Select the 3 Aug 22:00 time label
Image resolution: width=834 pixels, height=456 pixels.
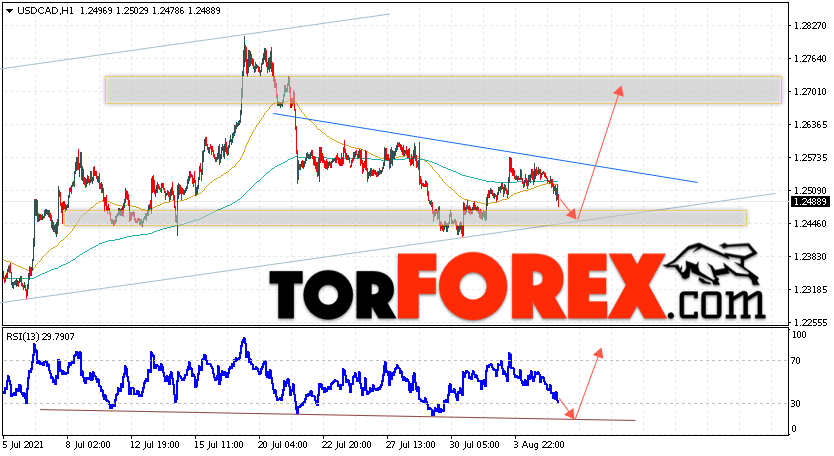point(538,444)
